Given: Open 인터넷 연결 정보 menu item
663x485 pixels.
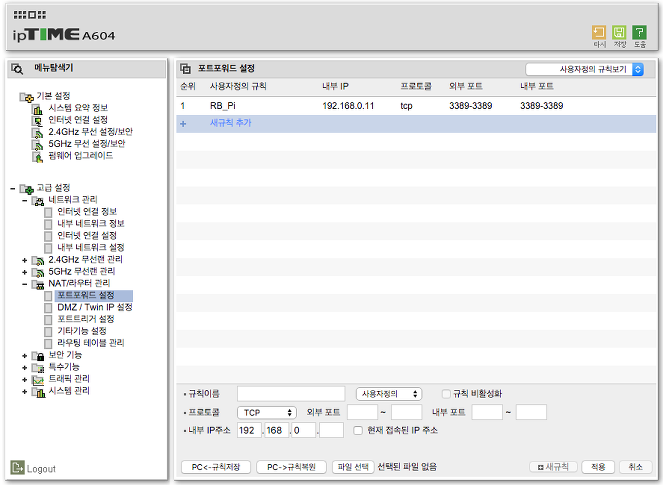Looking at the screenshot, I should click(x=87, y=211).
